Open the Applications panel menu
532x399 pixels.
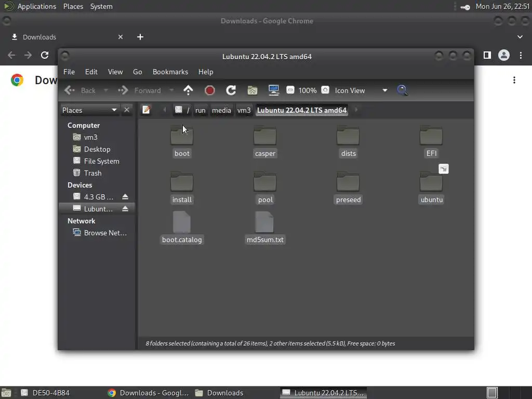37,6
